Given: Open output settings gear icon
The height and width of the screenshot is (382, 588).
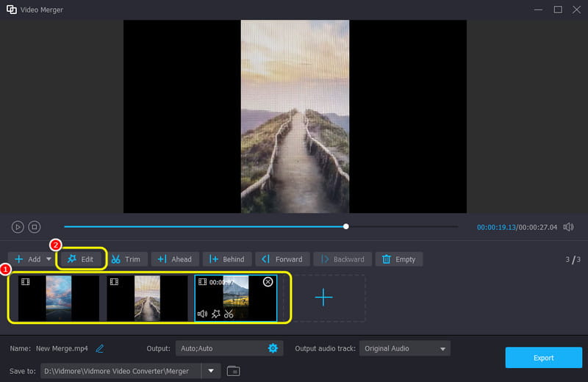Looking at the screenshot, I should click(273, 348).
